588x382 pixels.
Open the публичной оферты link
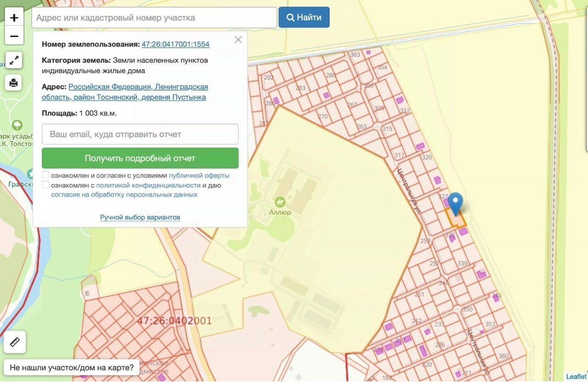[x=199, y=176]
